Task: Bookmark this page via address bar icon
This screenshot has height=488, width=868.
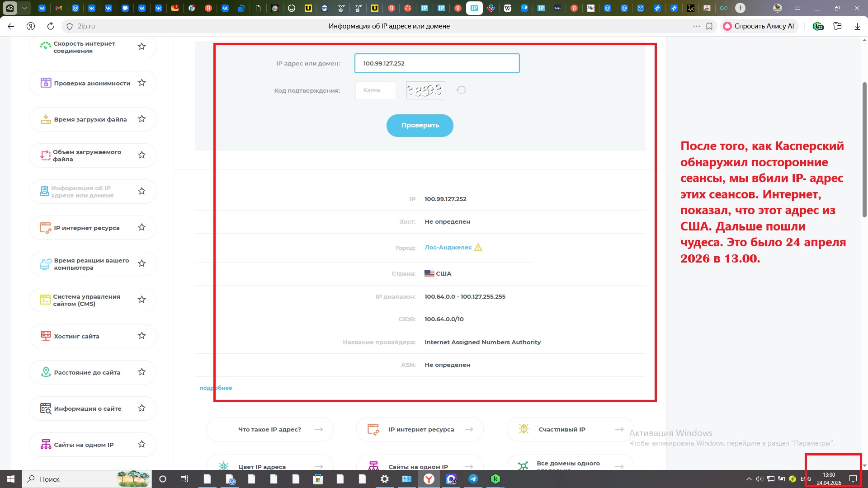Action: 709,26
